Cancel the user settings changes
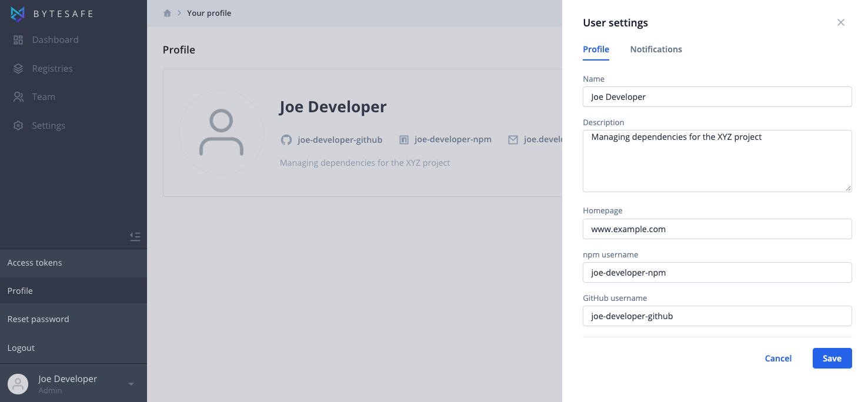The image size is (868, 402). point(778,359)
